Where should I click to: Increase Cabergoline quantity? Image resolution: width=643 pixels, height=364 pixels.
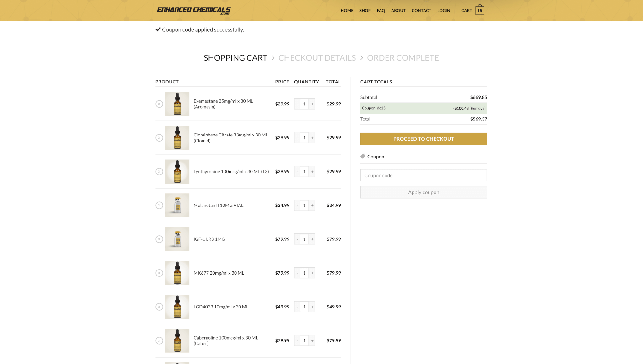coord(312,340)
